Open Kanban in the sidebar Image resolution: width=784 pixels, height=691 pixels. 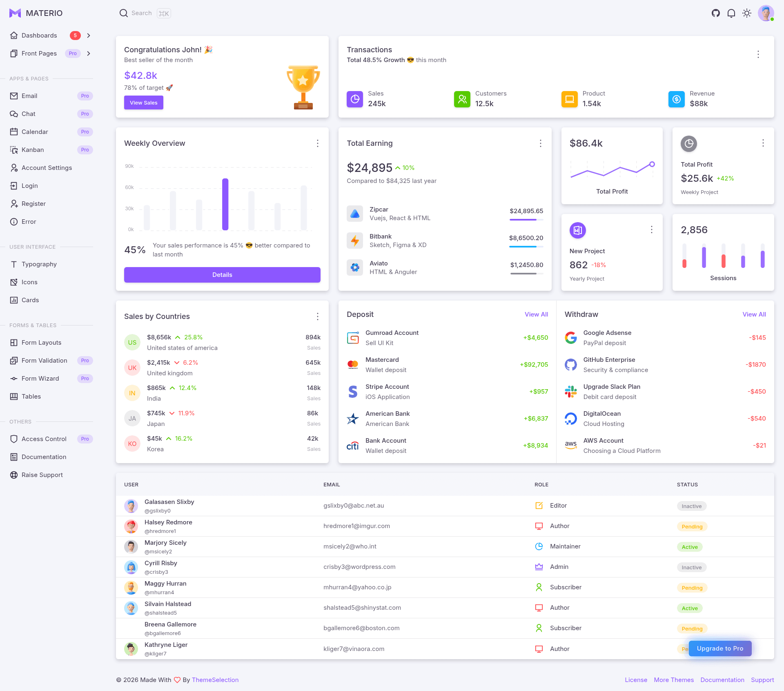coord(51,150)
